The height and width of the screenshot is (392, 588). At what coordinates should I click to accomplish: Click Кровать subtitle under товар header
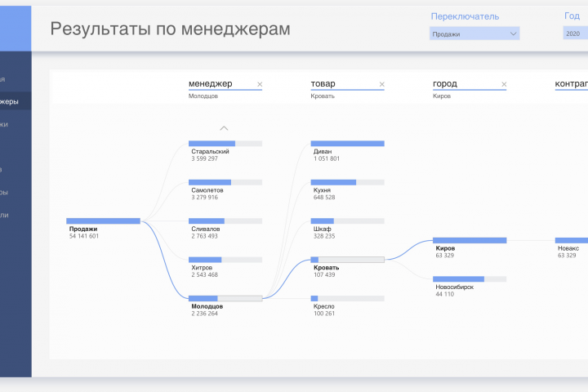coord(323,96)
